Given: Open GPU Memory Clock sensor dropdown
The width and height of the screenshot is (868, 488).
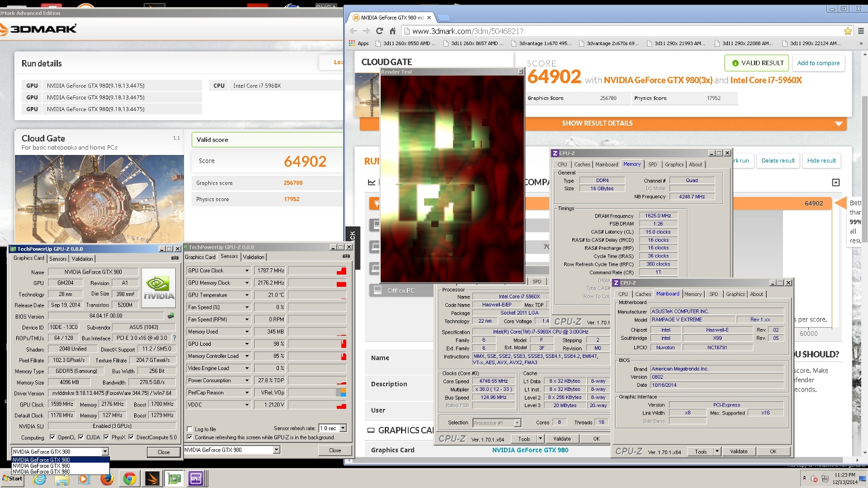Looking at the screenshot, I should (247, 283).
